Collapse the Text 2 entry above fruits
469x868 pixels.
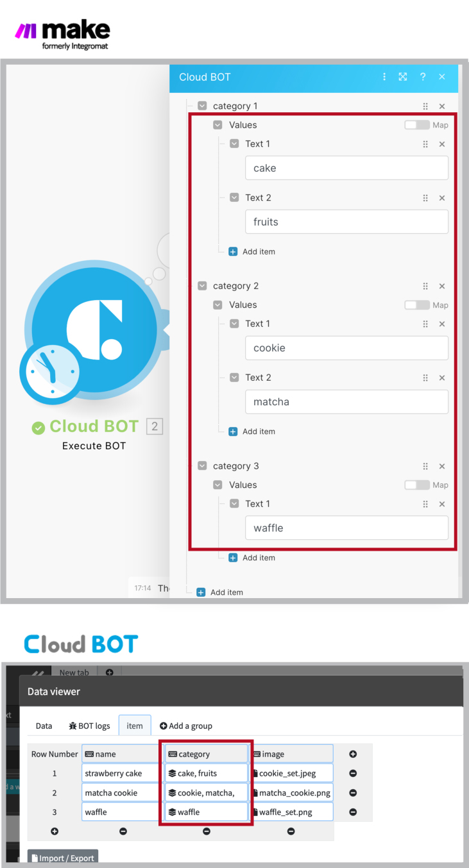(x=234, y=198)
